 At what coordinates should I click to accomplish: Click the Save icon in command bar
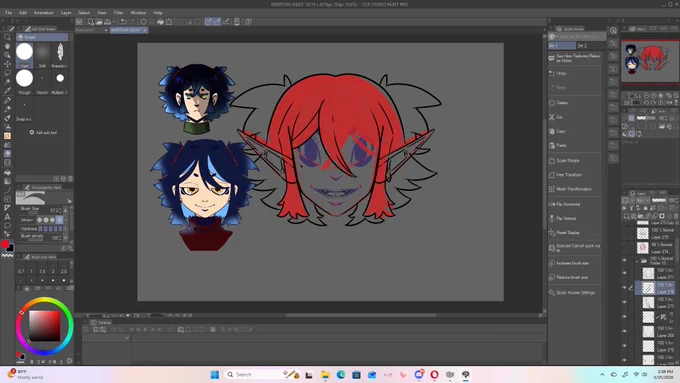(107, 22)
